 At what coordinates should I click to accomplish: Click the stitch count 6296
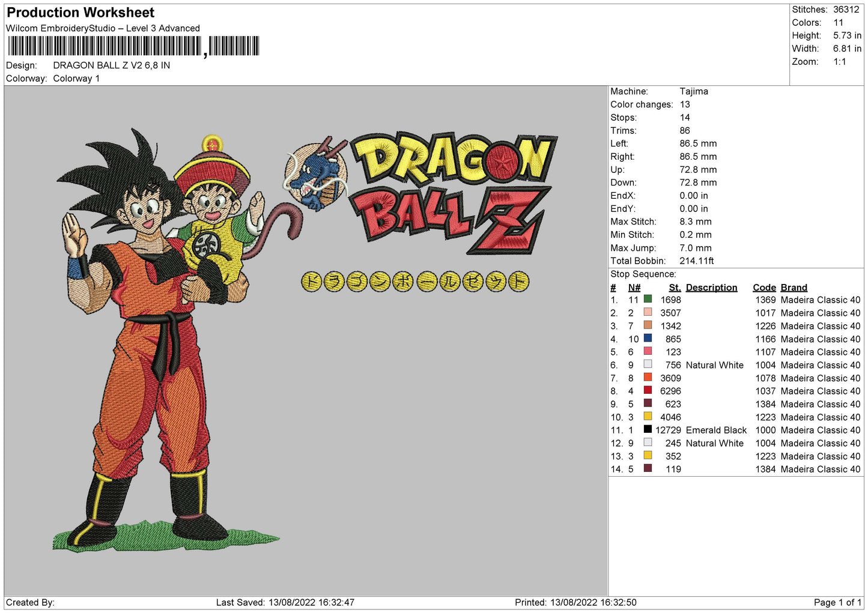pos(670,391)
